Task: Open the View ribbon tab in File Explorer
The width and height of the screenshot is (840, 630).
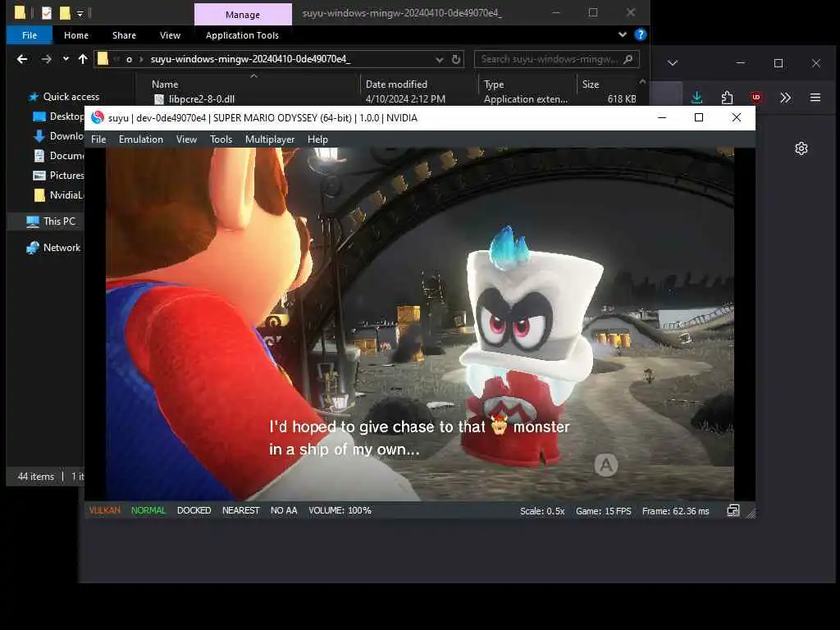Action: pos(170,35)
